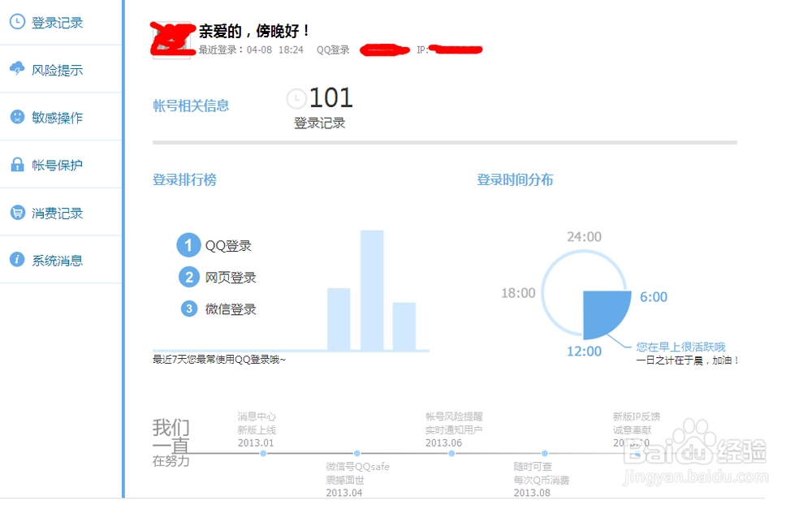Image resolution: width=812 pixels, height=505 pixels.
Task: Click the 2013.08 随时可查 timeline dot
Action: click(x=544, y=453)
